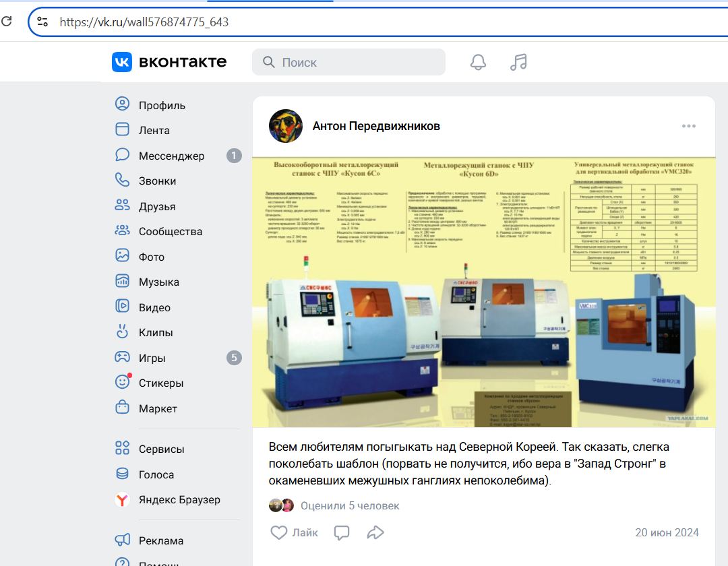Open Реклама menu item
Screen dimensions: 728x566
tap(161, 541)
